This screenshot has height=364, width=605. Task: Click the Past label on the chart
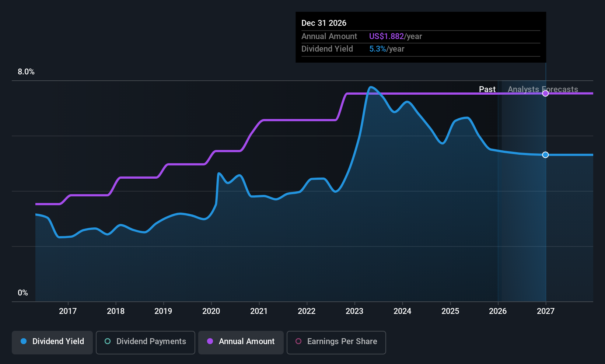click(x=487, y=89)
